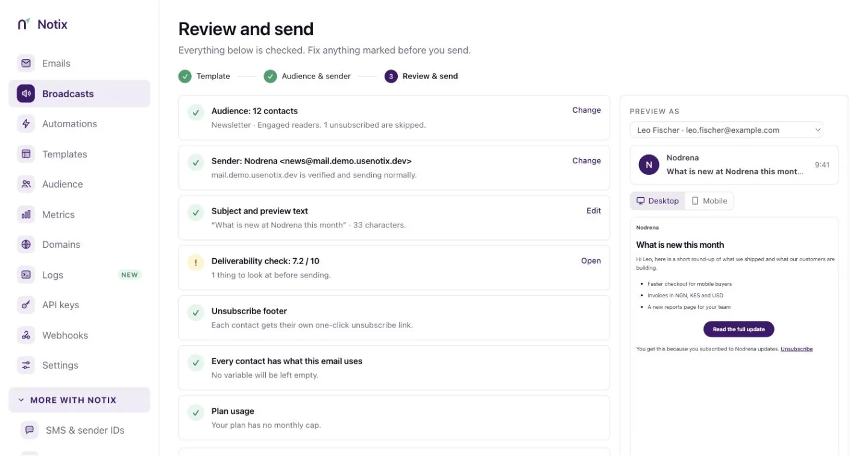Open Automations via the lightning icon
Screen dimensions: 868x456
pos(26,124)
